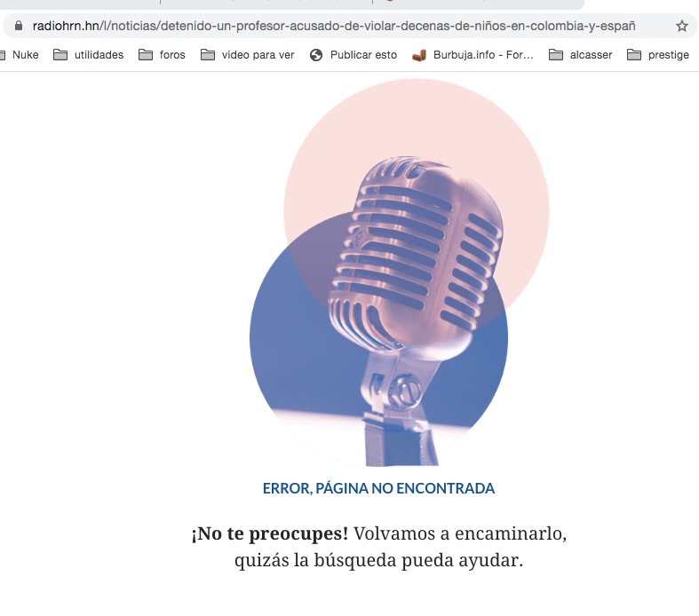The width and height of the screenshot is (699, 616).
Task: Click the bold ¡No te preocupes! text
Action: tap(269, 534)
